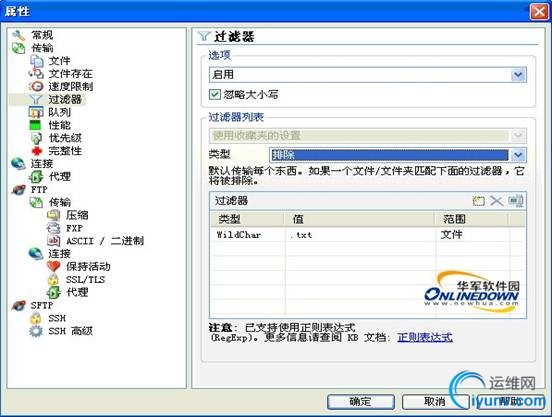
Task: Delete the filter with the X icon
Action: [x=497, y=201]
